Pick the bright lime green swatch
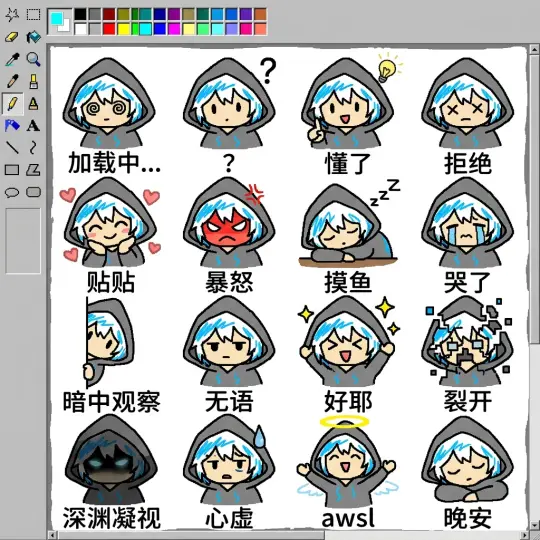540x540 pixels. pyautogui.click(x=135, y=29)
